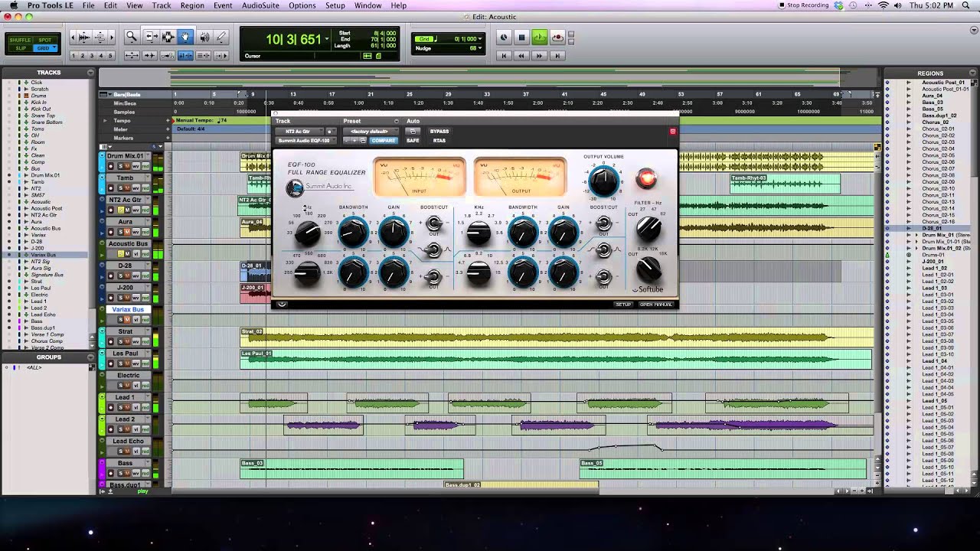
Task: Open the AudioSuite menu
Action: [x=260, y=5]
